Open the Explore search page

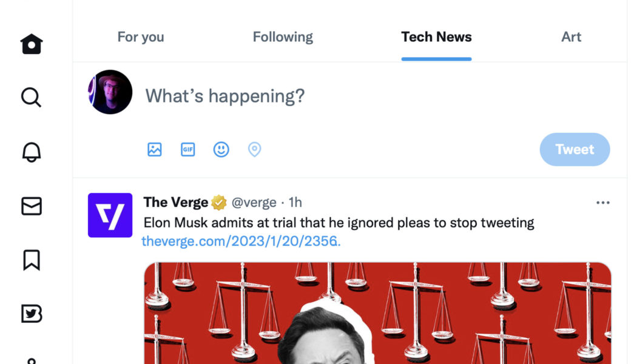coord(31,97)
